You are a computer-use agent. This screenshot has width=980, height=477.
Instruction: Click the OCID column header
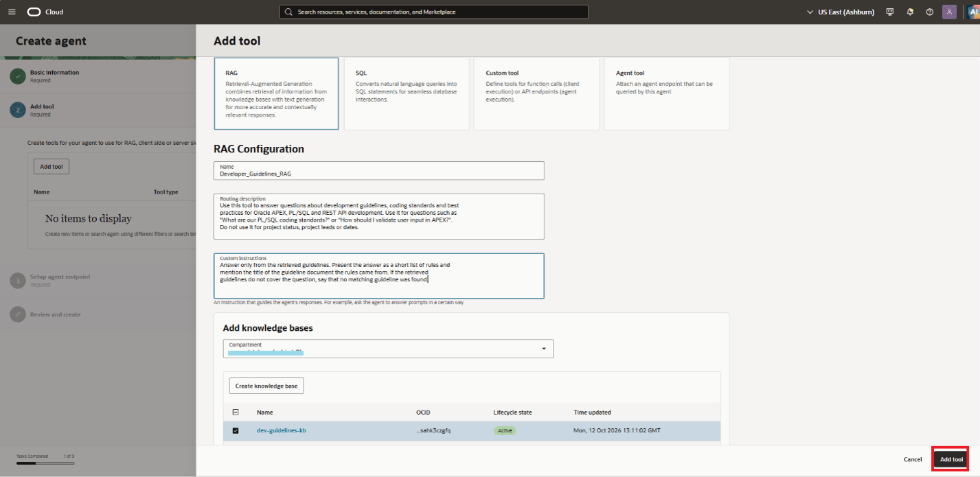pyautogui.click(x=423, y=412)
